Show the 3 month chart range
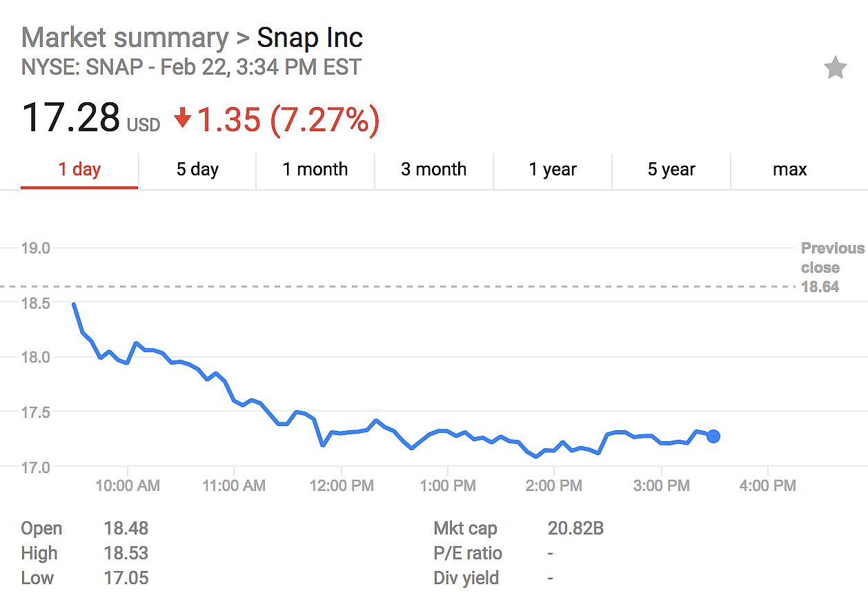The height and width of the screenshot is (609, 868). [x=434, y=169]
